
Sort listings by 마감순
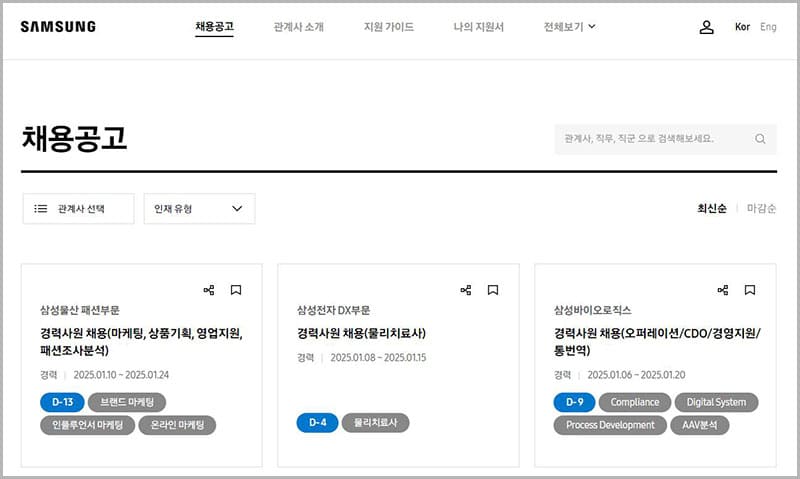pyautogui.click(x=761, y=208)
